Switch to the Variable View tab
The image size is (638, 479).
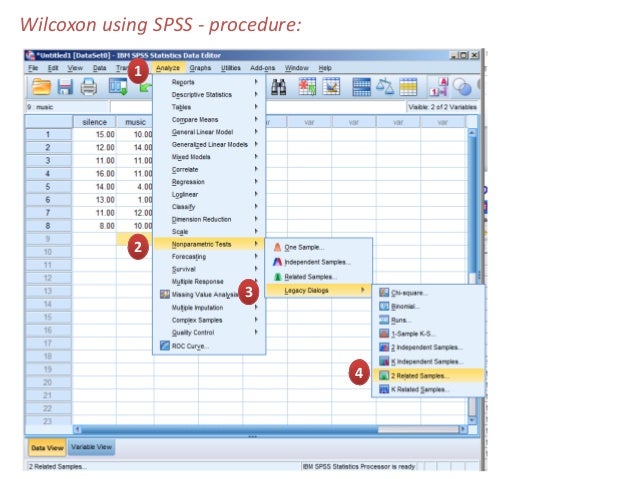pyautogui.click(x=91, y=447)
